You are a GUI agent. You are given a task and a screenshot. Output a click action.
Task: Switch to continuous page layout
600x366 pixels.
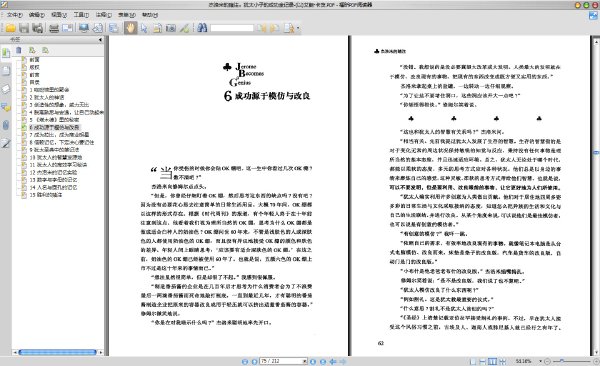[483, 361]
